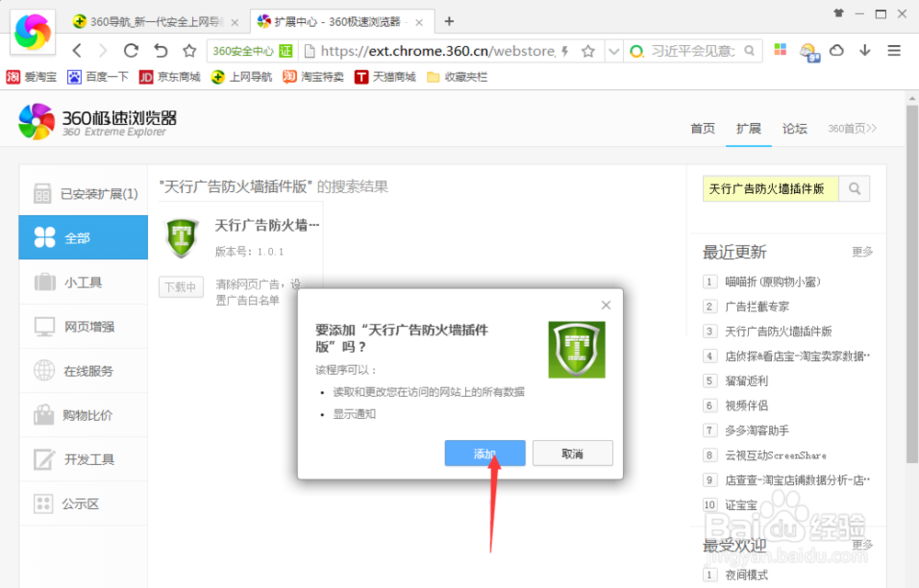Select the 全部 category in the sidebar
The width and height of the screenshot is (919, 588).
click(x=84, y=237)
